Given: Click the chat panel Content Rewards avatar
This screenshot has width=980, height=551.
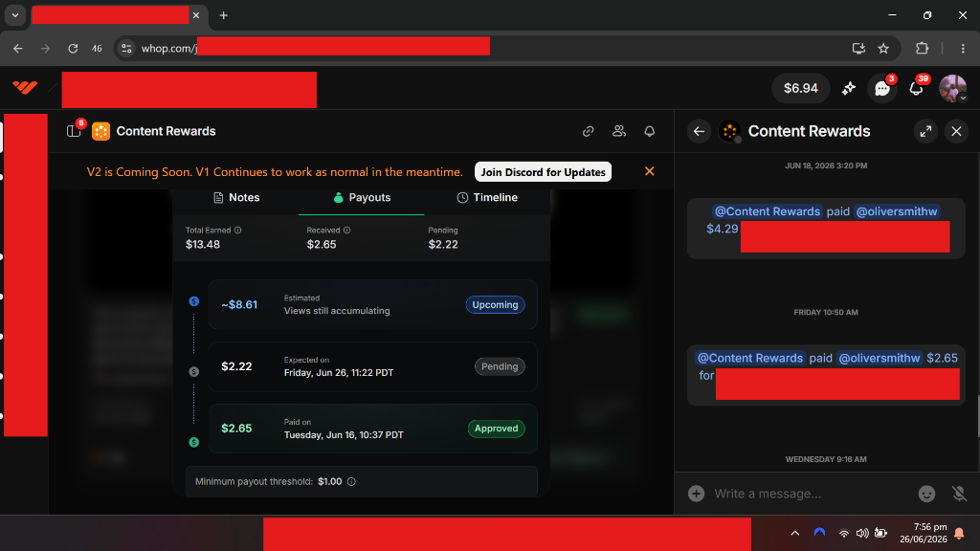Looking at the screenshot, I should (729, 131).
